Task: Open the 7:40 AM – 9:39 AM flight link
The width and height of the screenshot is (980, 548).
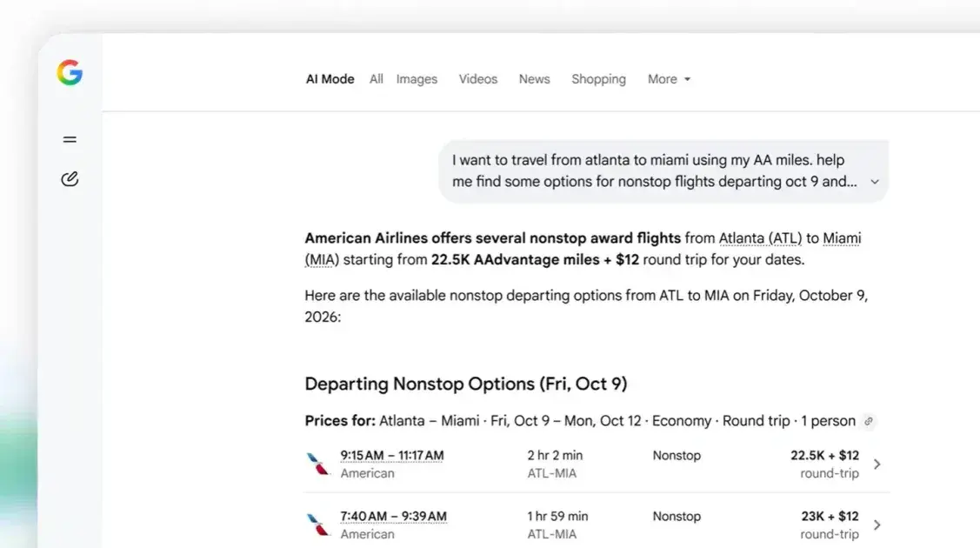Action: [x=393, y=516]
